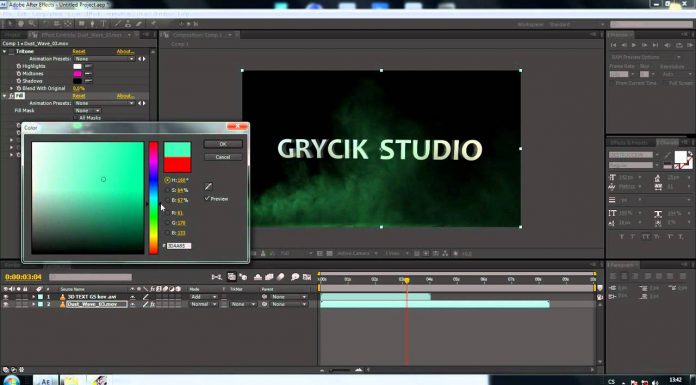
Task: Click the Character panel eyedropper
Action: [x=667, y=155]
